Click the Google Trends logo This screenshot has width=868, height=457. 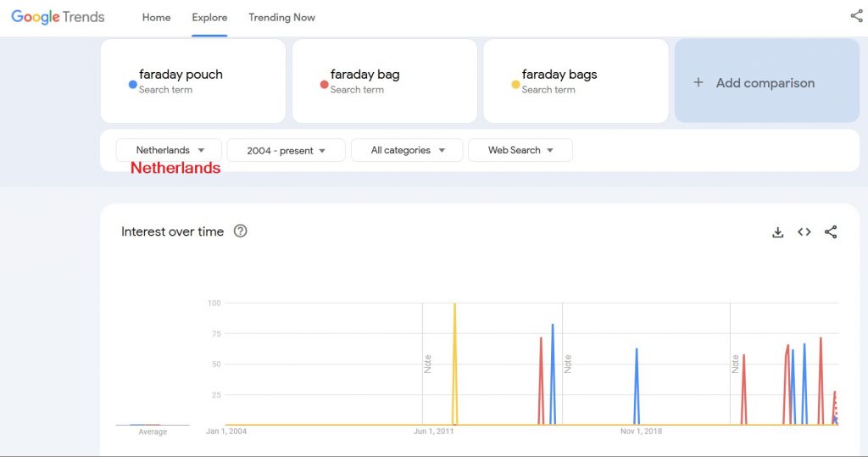pyautogui.click(x=58, y=17)
